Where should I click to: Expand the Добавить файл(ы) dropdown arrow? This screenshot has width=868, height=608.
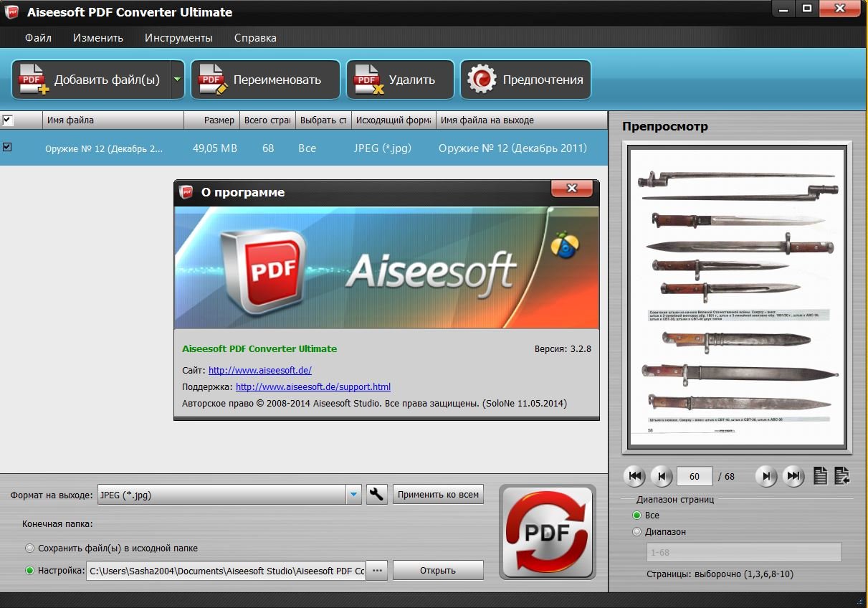178,80
